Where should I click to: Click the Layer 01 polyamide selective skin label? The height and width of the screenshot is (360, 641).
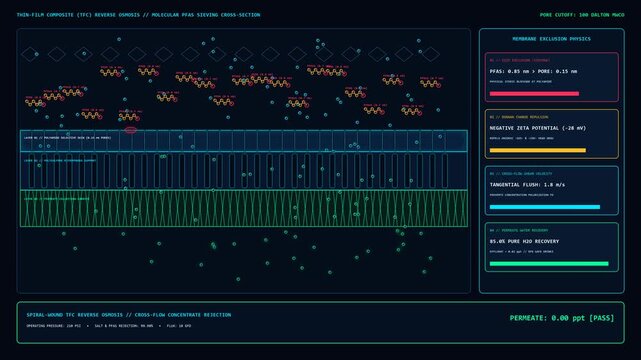click(67, 138)
